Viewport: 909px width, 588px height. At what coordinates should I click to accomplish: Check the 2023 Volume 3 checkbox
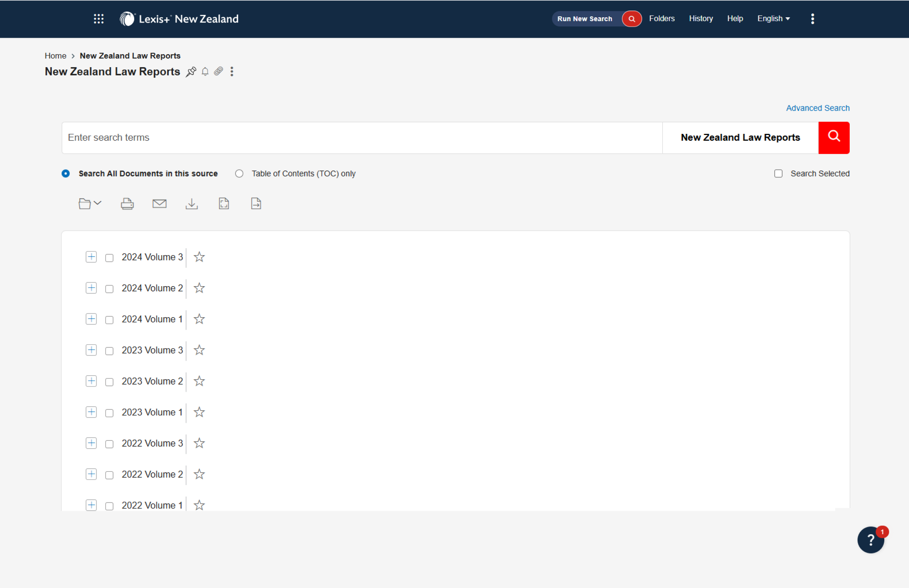point(109,351)
